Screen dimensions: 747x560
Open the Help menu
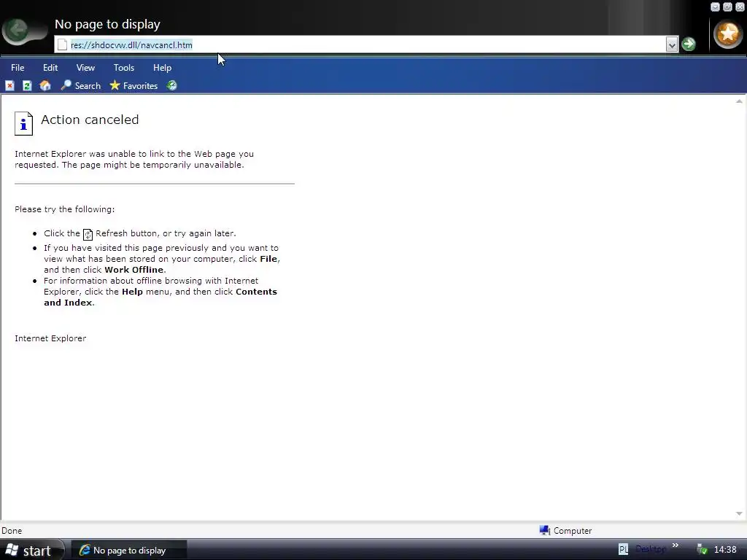click(162, 68)
